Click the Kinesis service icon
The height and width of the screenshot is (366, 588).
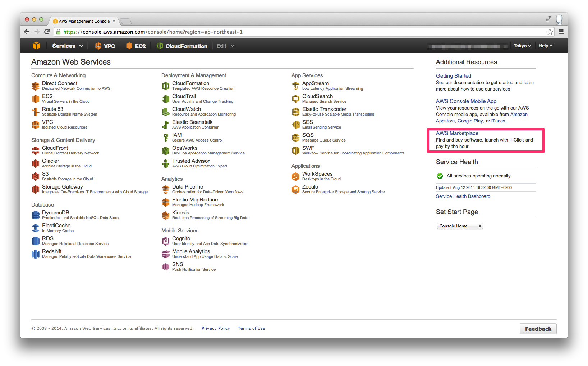165,216
